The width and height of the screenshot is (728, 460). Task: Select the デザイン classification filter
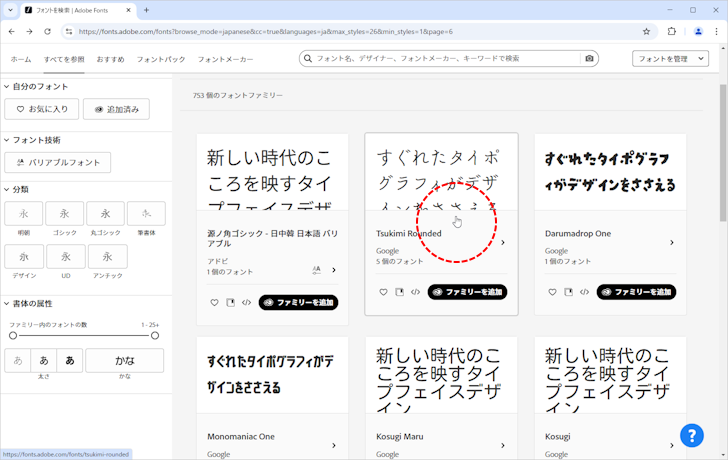[x=24, y=257]
